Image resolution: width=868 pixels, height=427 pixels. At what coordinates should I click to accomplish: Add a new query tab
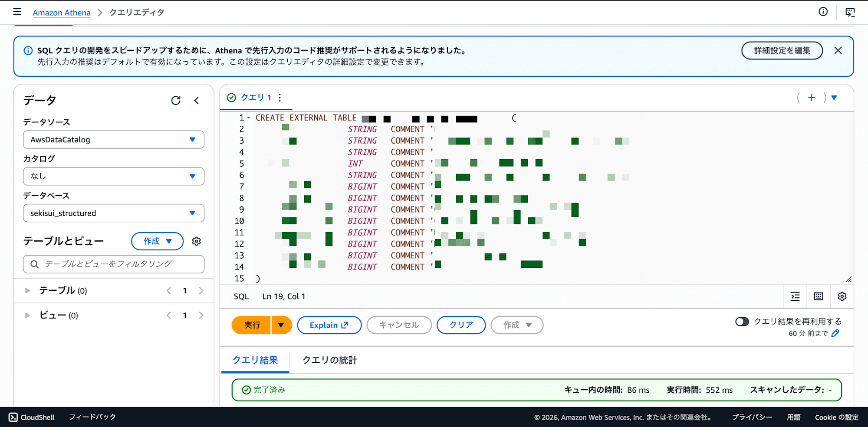812,98
